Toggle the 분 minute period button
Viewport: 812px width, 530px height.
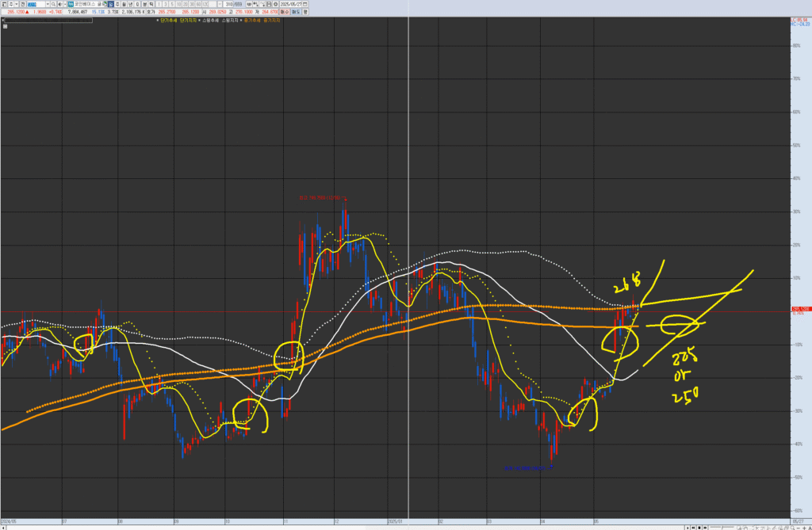tap(144, 4)
